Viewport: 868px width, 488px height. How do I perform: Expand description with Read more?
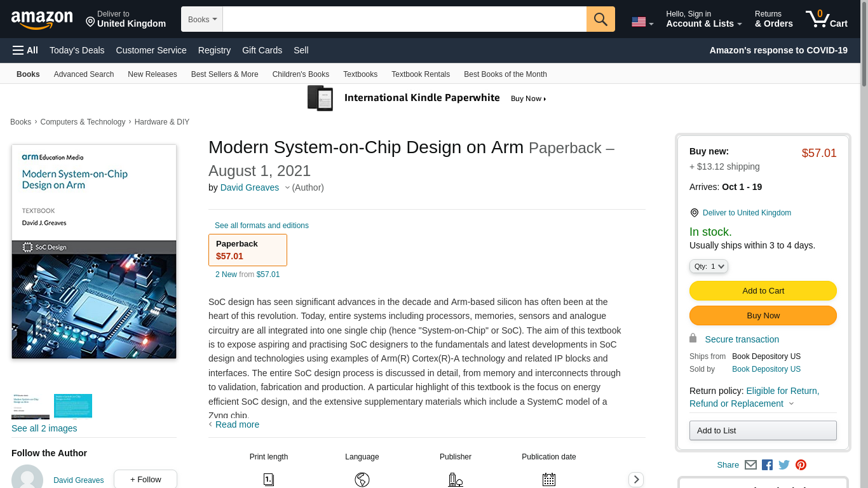(237, 424)
